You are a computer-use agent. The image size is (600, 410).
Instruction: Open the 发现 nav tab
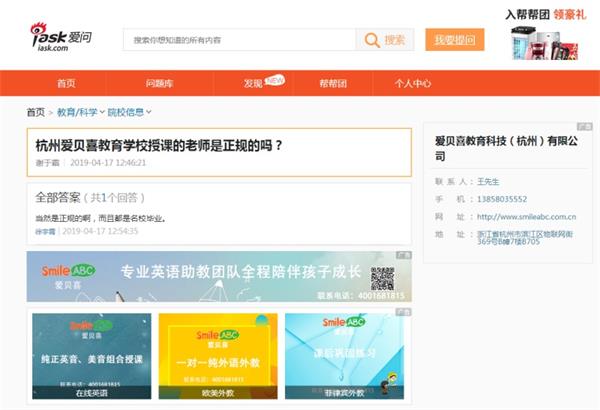tap(253, 83)
